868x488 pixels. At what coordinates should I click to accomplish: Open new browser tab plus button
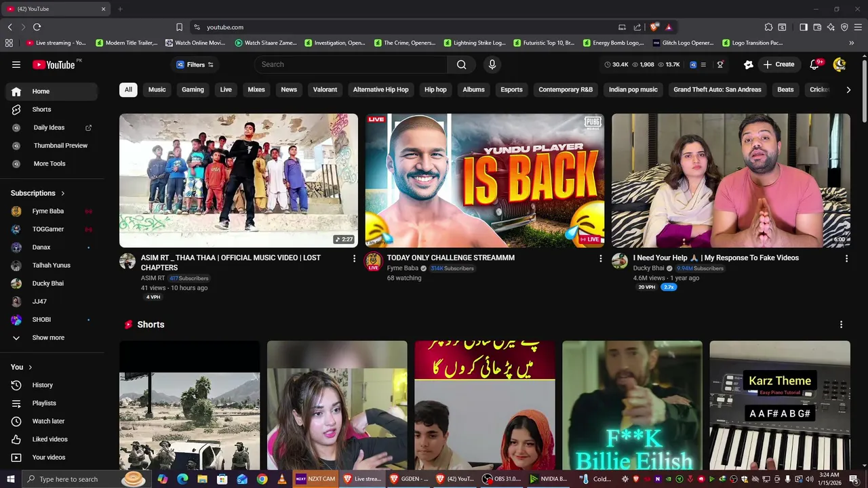[120, 9]
